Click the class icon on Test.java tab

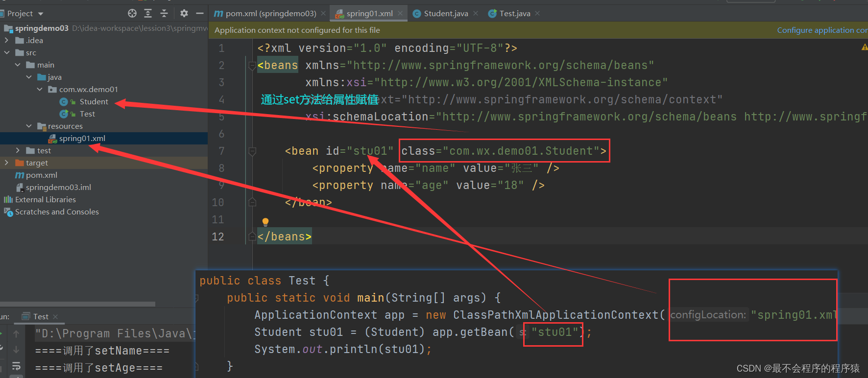click(492, 14)
